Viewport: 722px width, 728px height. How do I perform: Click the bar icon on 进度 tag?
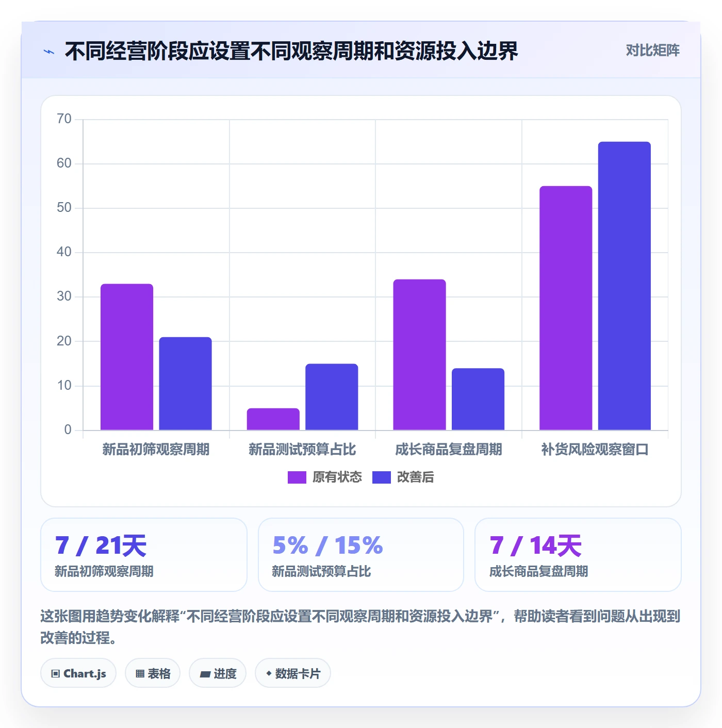205,674
